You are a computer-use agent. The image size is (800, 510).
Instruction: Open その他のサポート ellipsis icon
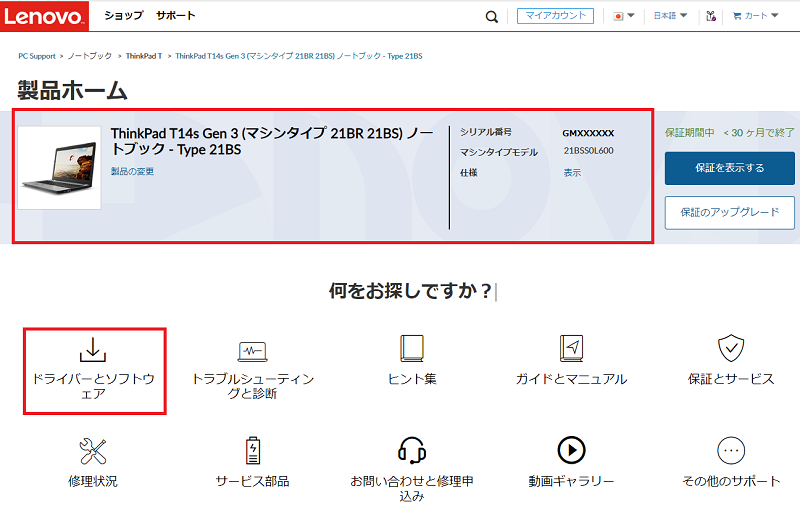(731, 450)
